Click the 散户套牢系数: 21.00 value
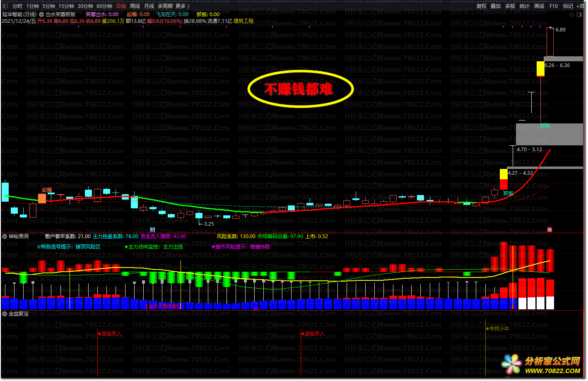This screenshot has height=381, width=588. coord(68,236)
